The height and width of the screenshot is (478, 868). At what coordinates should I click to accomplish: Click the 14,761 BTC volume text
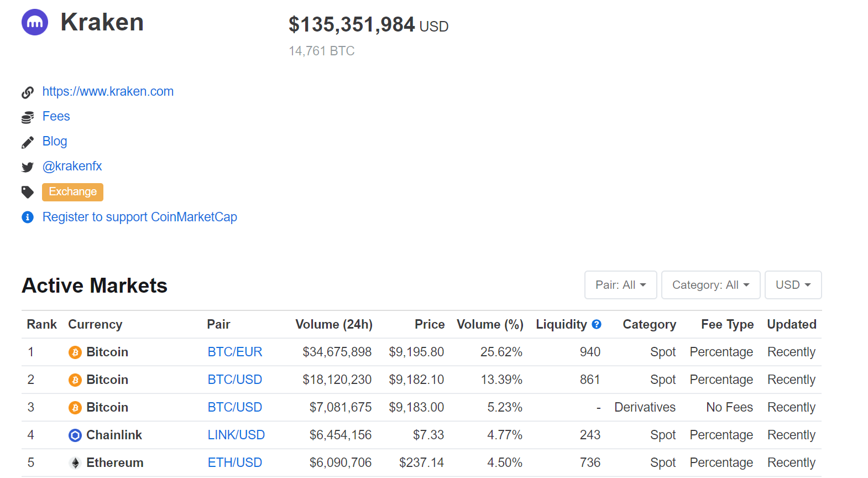(322, 51)
